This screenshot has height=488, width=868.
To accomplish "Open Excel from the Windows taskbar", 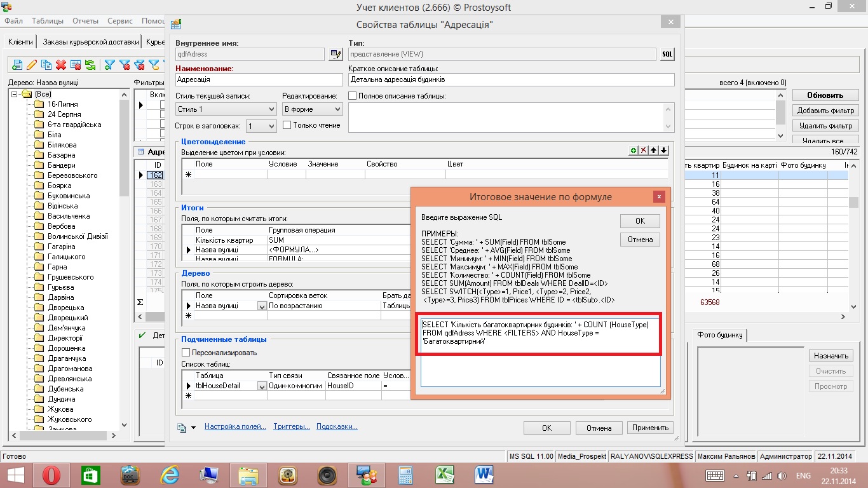I will tap(444, 475).
